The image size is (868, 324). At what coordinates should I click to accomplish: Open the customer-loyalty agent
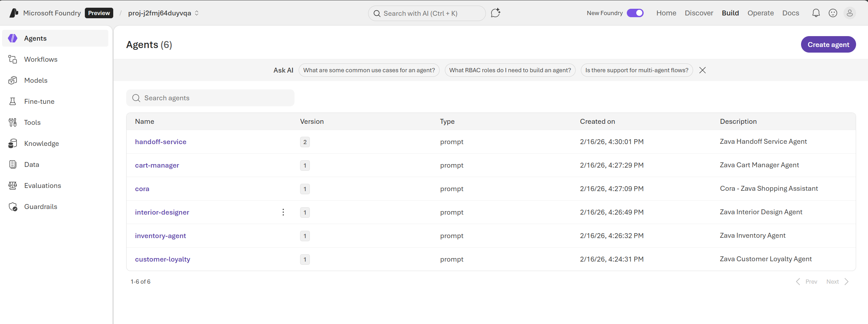(163, 259)
